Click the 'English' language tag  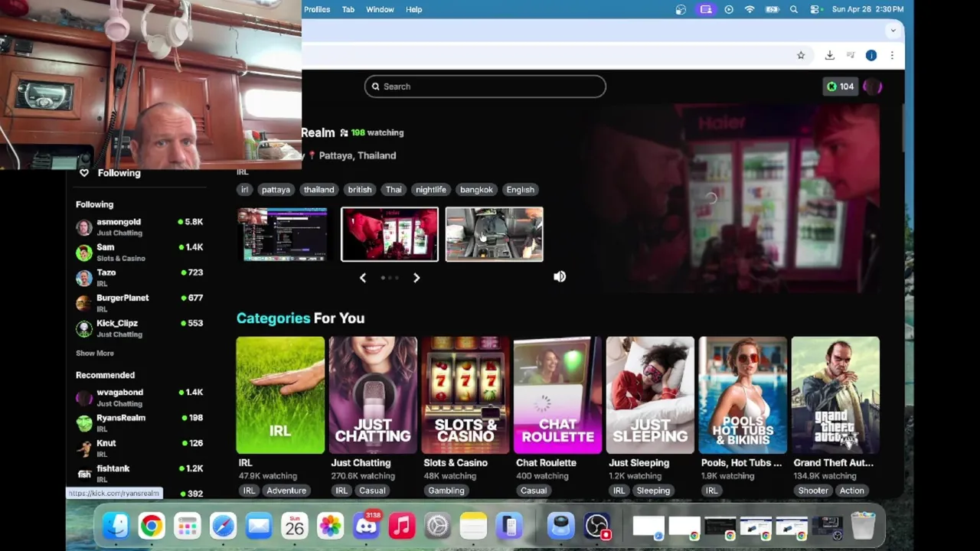520,190
